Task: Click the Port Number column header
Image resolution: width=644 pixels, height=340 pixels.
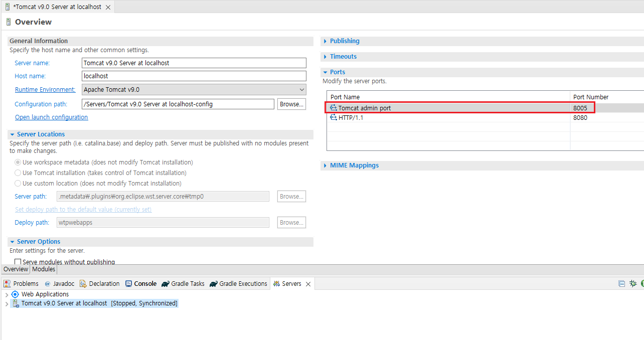Action: [591, 97]
